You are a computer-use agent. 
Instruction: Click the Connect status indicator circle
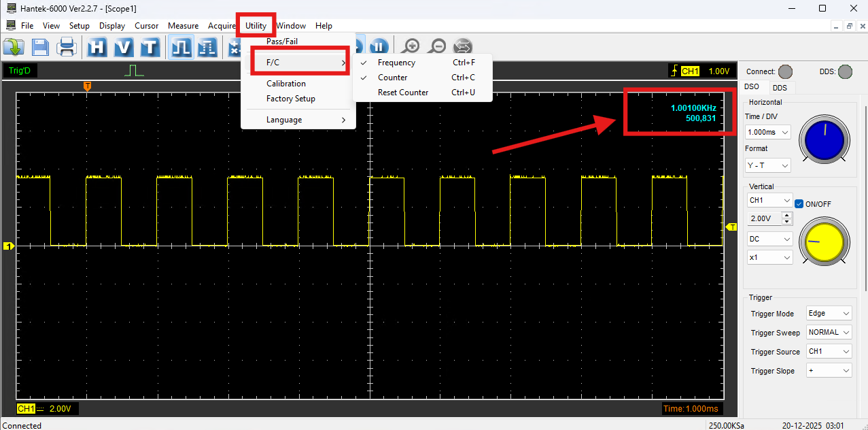[785, 71]
